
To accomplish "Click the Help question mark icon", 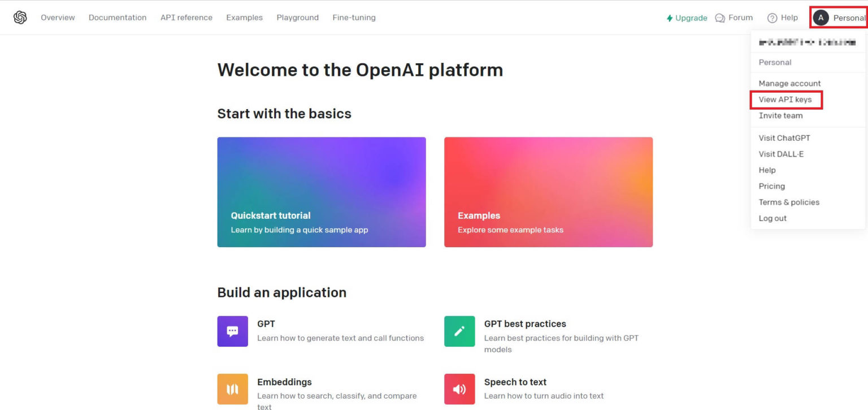I will 771,18.
